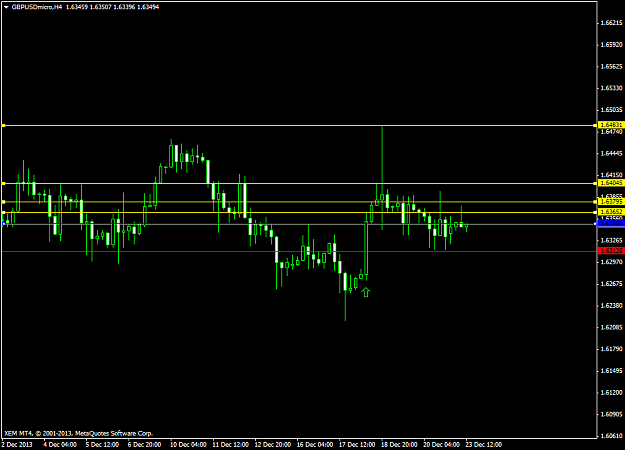625x450 pixels.
Task: Click the yellow 1.63795 price label
Action: [x=611, y=202]
